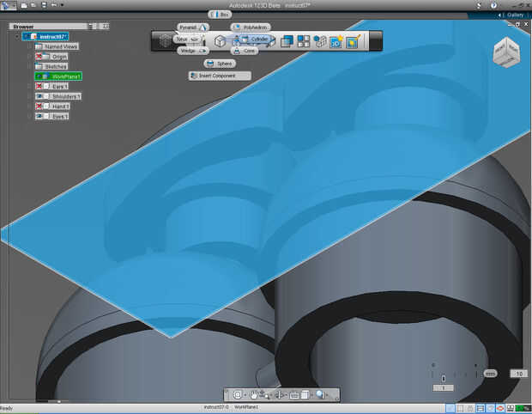Hide the Shoulders:1 component
Image resolution: width=532 pixels, height=414 pixels.
[39, 96]
